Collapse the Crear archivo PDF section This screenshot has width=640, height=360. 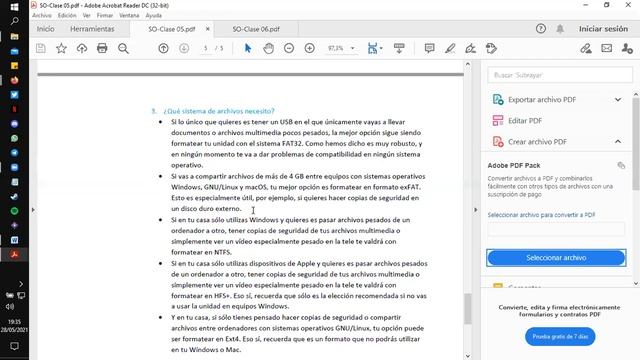618,142
